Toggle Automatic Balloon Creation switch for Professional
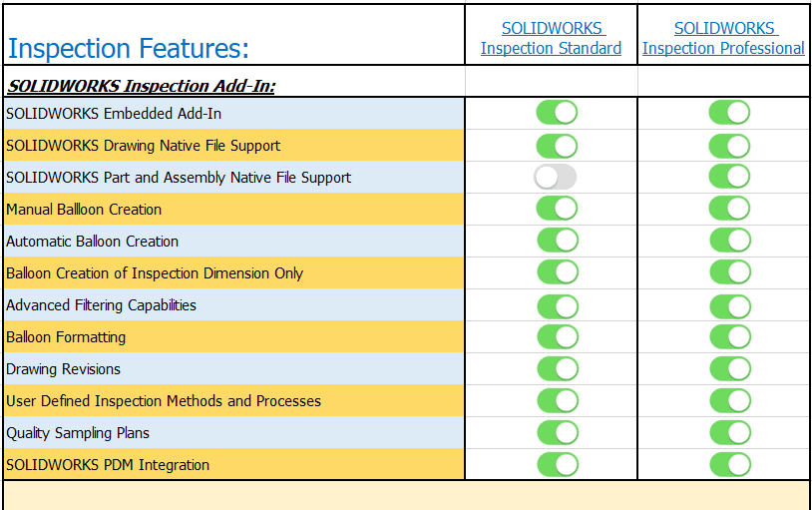Image resolution: width=812 pixels, height=510 pixels. (x=730, y=240)
